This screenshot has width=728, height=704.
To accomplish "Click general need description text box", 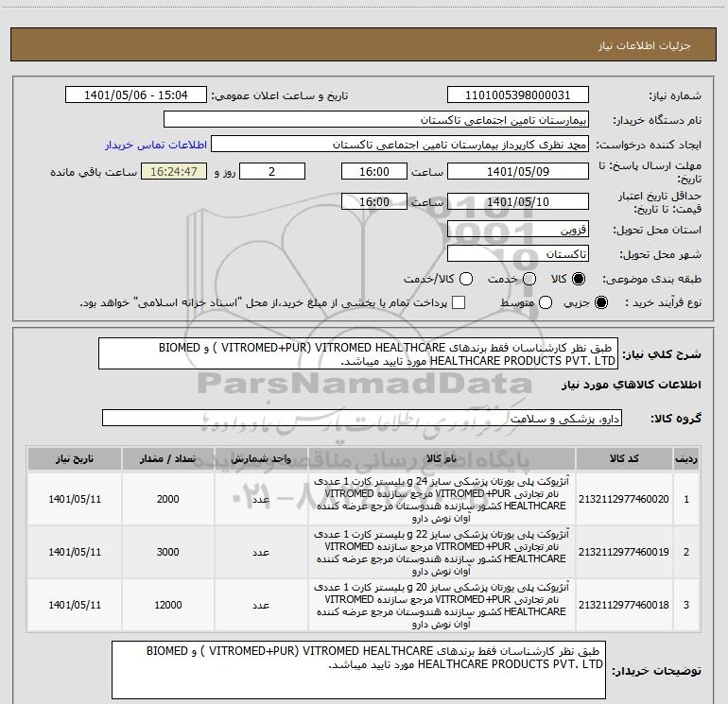I will (358, 353).
